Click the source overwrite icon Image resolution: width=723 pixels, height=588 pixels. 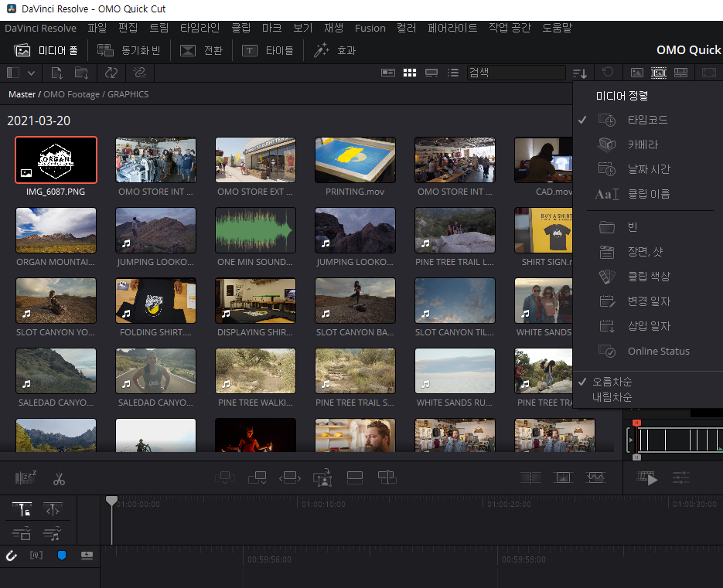click(x=387, y=478)
